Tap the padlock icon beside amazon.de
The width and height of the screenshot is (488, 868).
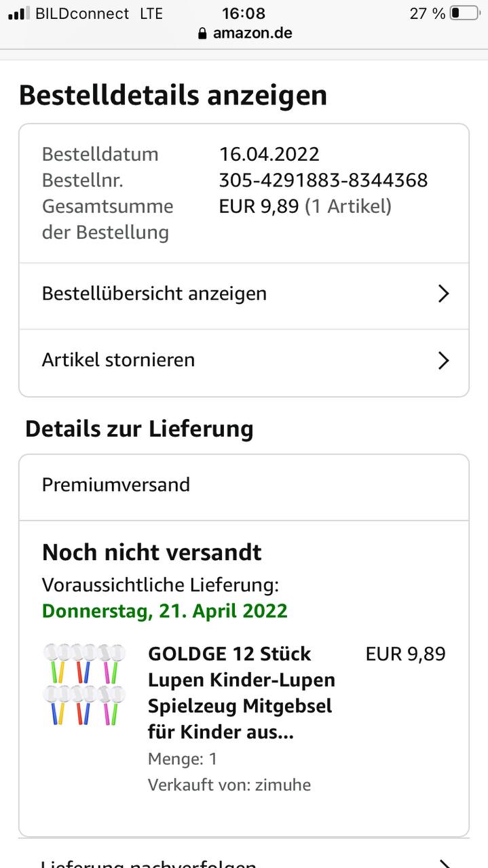[x=202, y=33]
